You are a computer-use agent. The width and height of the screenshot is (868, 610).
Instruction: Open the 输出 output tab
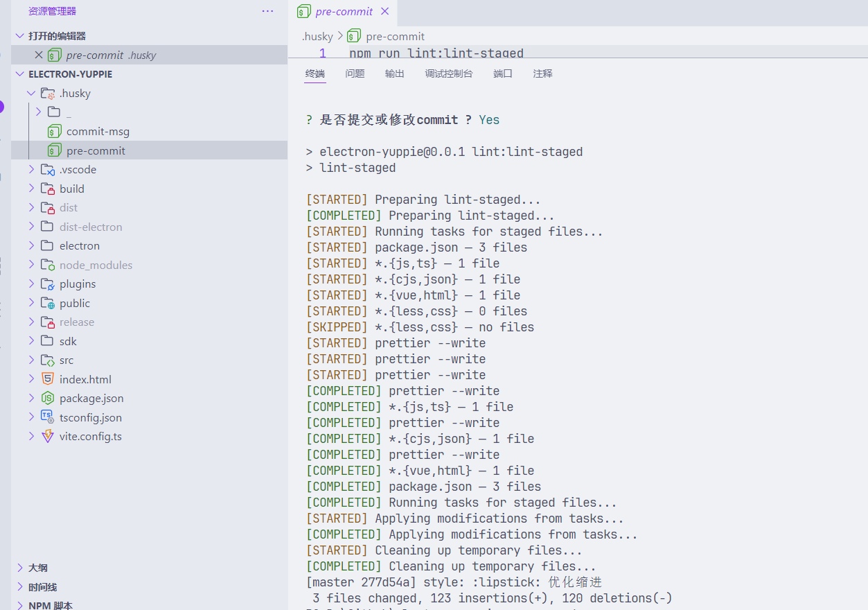(394, 73)
